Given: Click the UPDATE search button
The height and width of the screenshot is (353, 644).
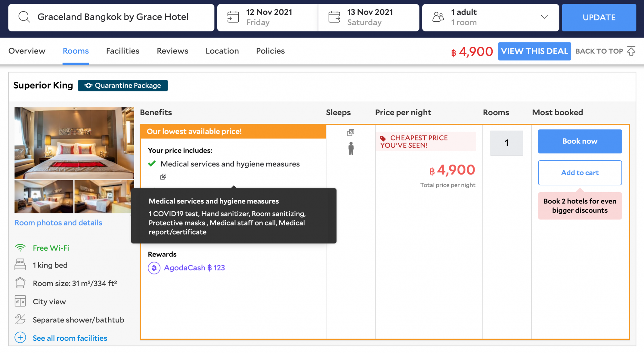Looking at the screenshot, I should 599,18.
